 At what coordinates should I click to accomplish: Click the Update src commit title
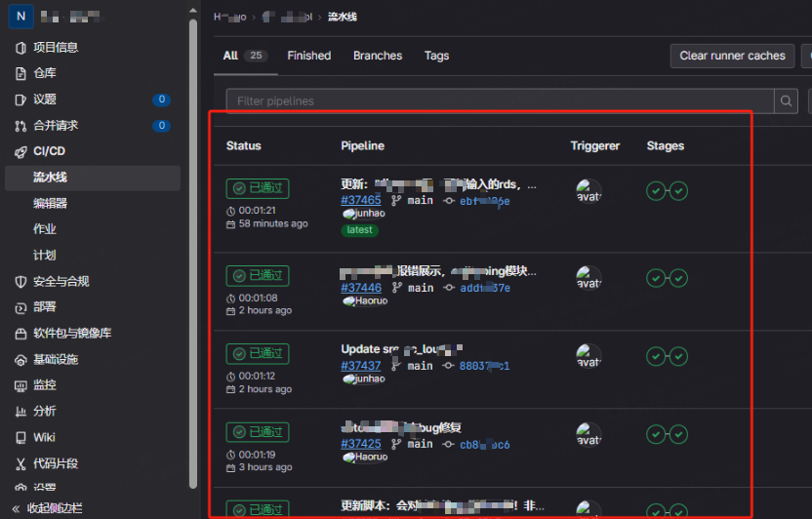[x=401, y=350]
